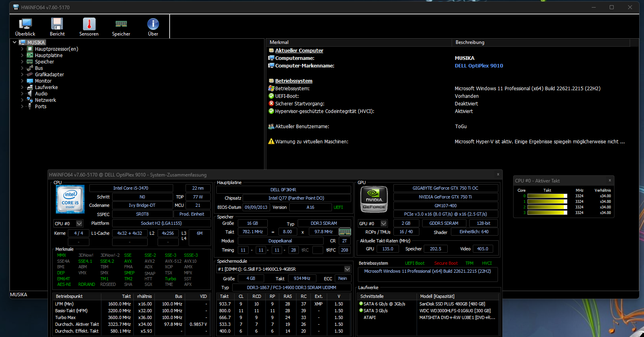This screenshot has height=337, width=644.
Task: Maximize the HWiNFO64 main window
Action: (x=611, y=7)
